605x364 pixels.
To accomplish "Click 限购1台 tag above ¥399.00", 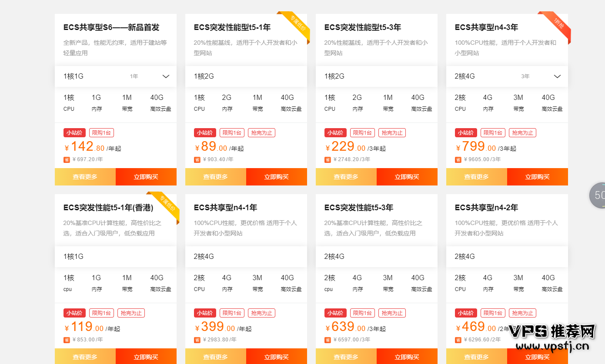I will tap(232, 313).
